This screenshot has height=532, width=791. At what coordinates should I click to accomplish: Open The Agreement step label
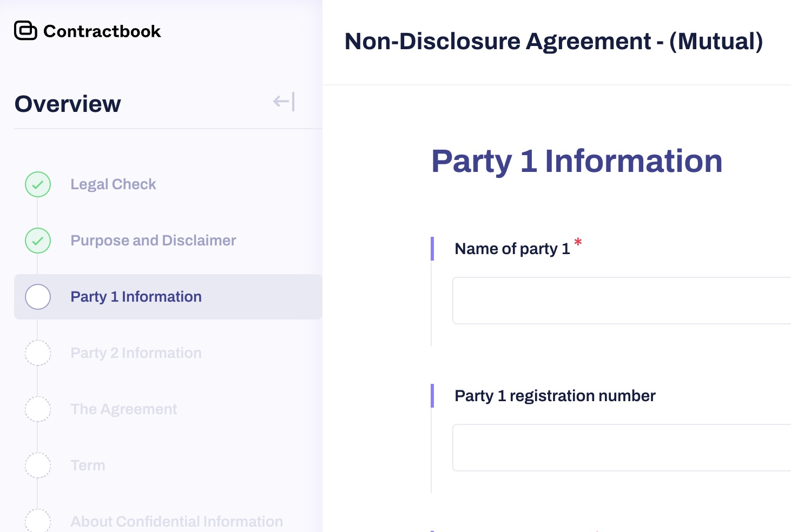[123, 409]
